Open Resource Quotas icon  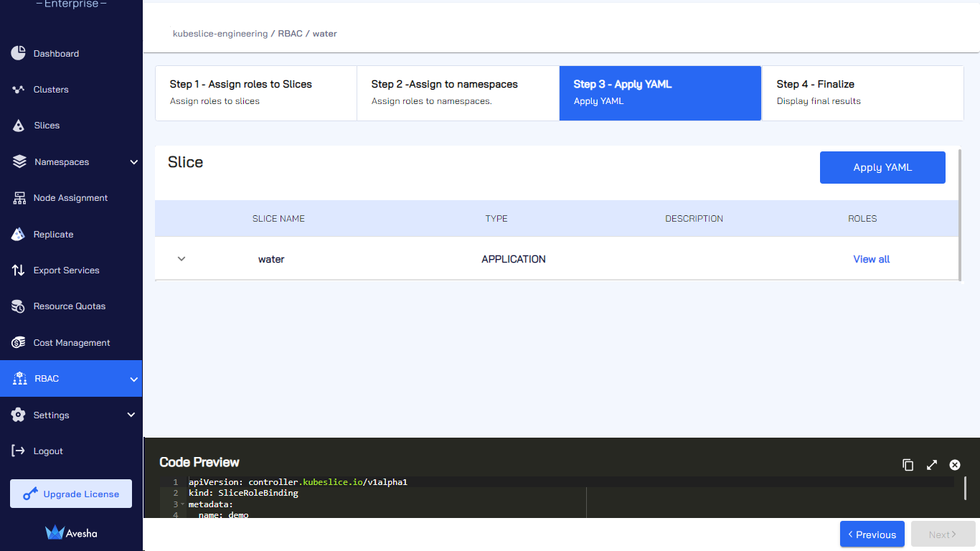19,306
